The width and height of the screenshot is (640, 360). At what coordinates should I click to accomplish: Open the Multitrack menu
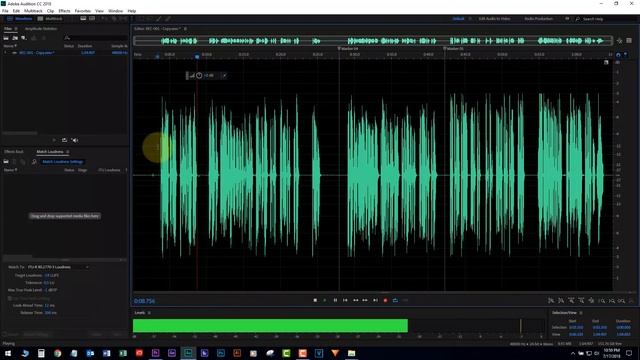33,11
